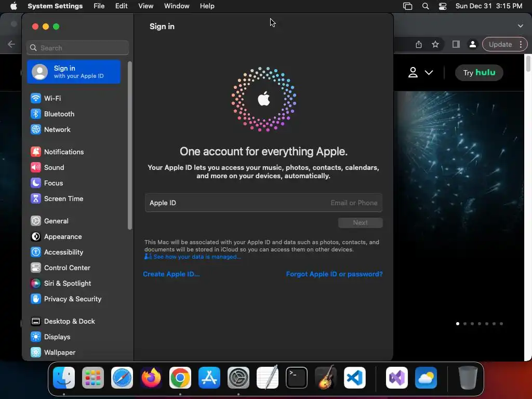
Task: Open Visual Studio from the Dock
Action: click(x=397, y=378)
